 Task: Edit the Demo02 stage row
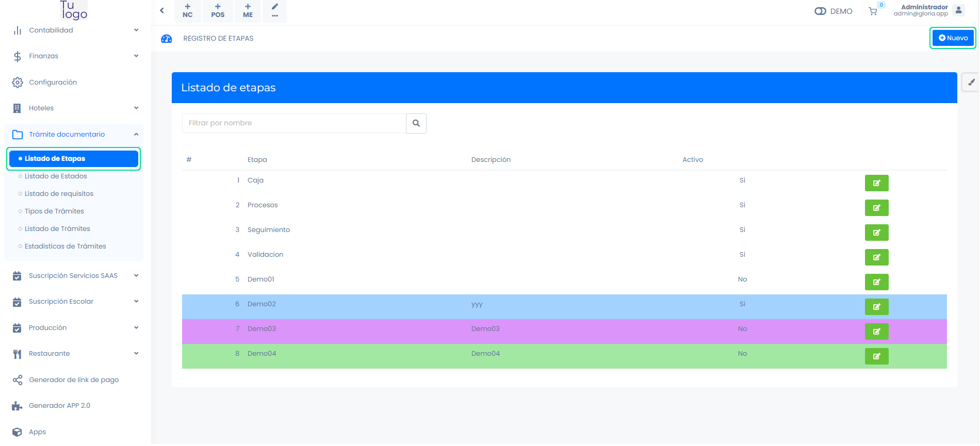tap(876, 307)
